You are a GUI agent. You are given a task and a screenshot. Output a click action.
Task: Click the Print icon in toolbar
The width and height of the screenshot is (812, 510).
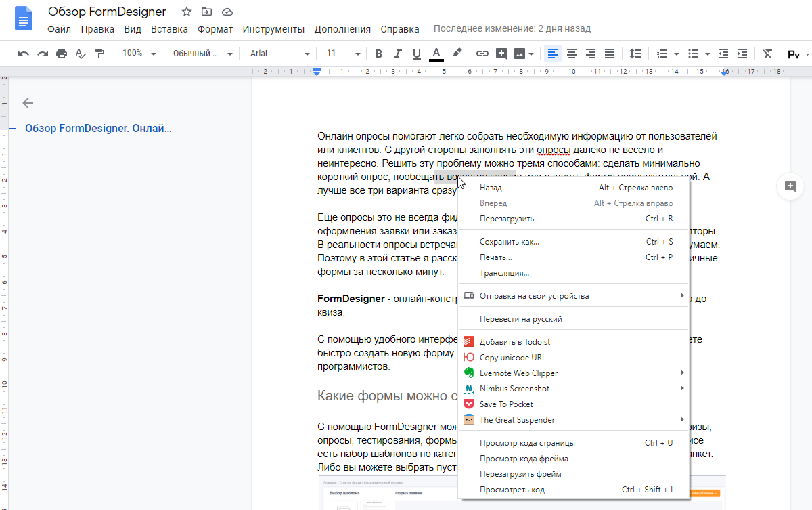(x=62, y=54)
